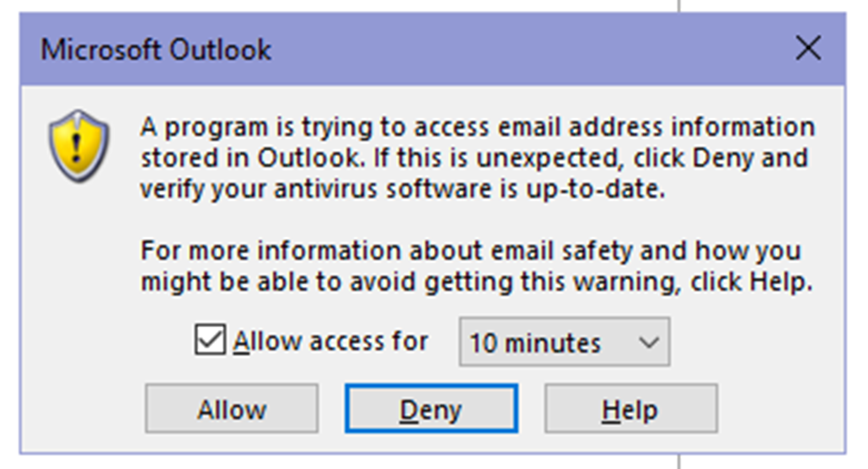The height and width of the screenshot is (469, 868).
Task: Click the "Microsoft Outlook" title text
Action: coord(156,50)
